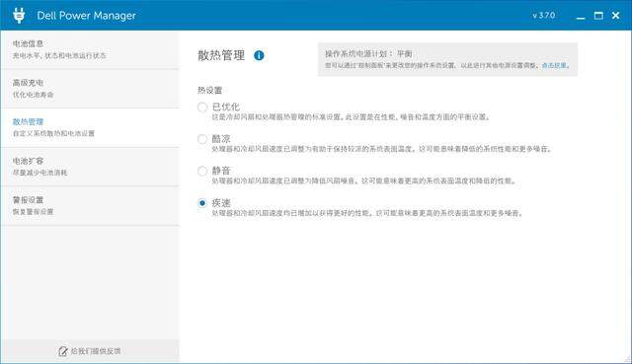Switch to the 散热管理 sidebar tab
632x364 pixels.
coord(90,127)
